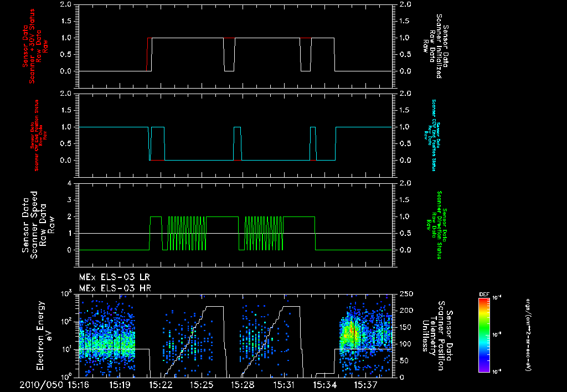Click the white Scanner Initialized axis title
Viewport: 567px width, 392px height.
pos(436,46)
